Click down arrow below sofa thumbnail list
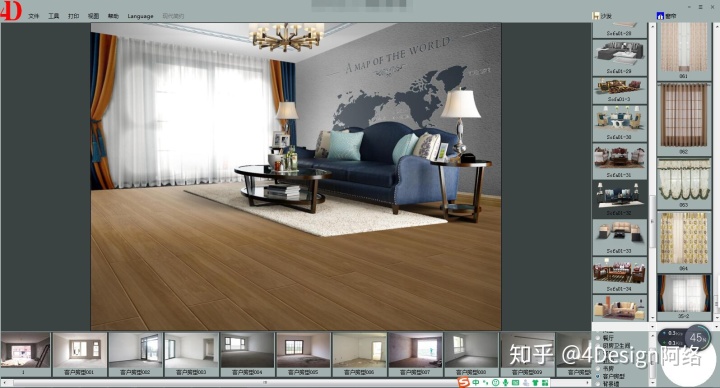Viewport: 720px width, 388px height. coord(652,326)
